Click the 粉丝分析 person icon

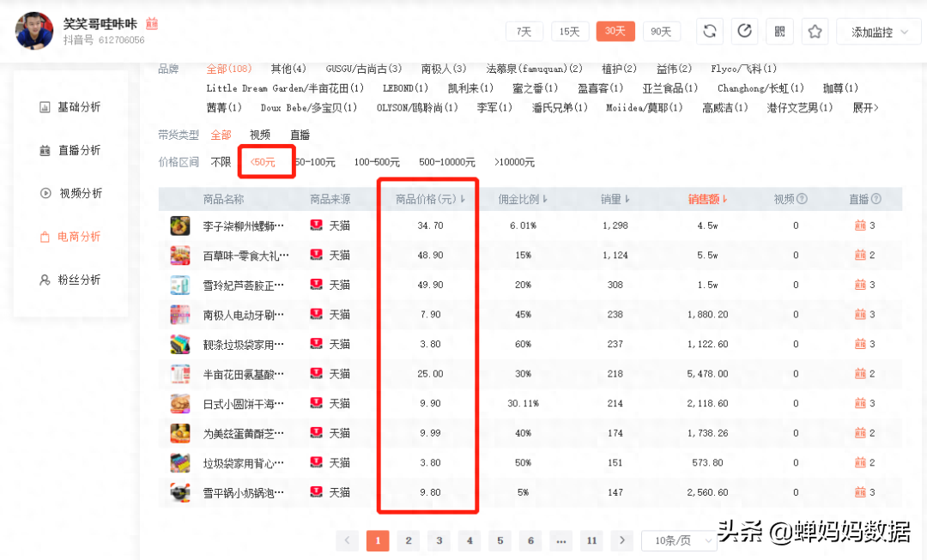(x=45, y=280)
